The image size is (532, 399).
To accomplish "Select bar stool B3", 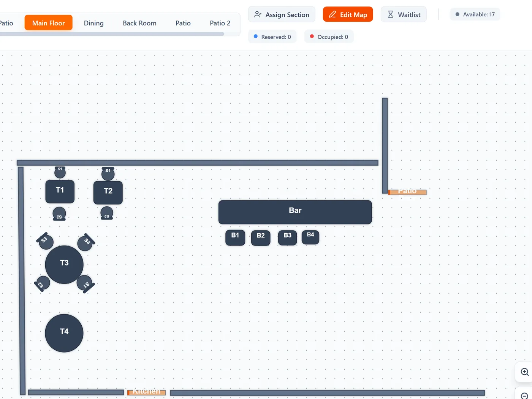I will tap(287, 237).
